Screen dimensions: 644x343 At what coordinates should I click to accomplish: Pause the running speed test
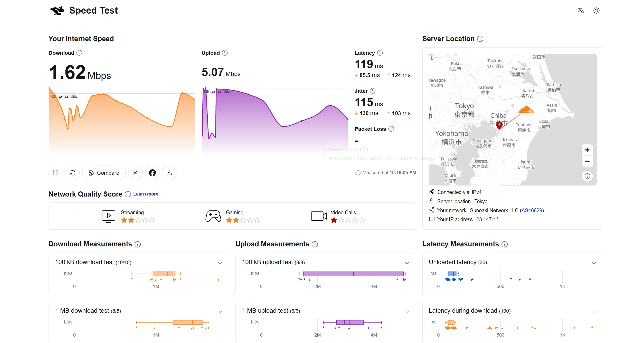click(55, 173)
